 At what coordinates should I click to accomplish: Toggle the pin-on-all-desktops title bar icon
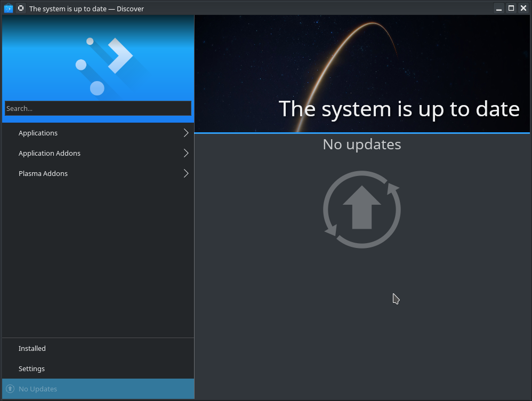pyautogui.click(x=21, y=8)
